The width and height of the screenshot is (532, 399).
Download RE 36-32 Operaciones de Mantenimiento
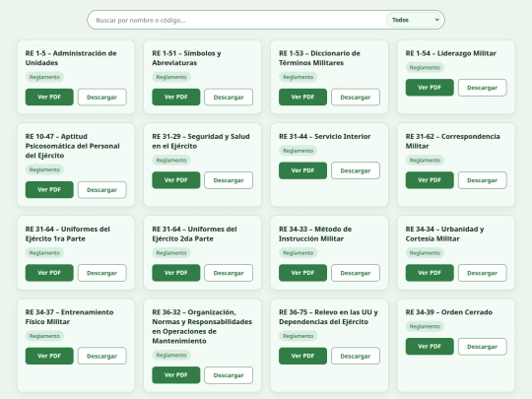point(229,375)
